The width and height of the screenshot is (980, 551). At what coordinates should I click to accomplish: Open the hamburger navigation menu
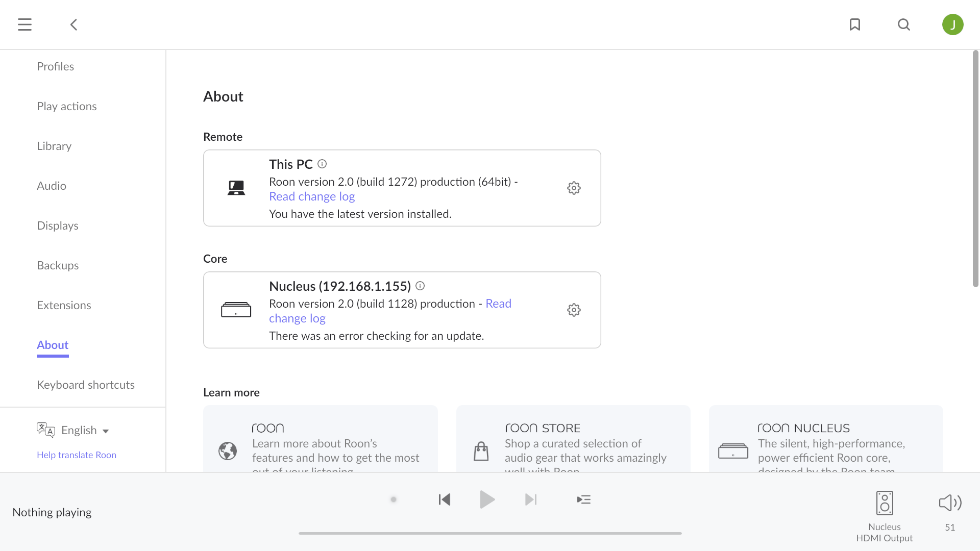pyautogui.click(x=24, y=24)
